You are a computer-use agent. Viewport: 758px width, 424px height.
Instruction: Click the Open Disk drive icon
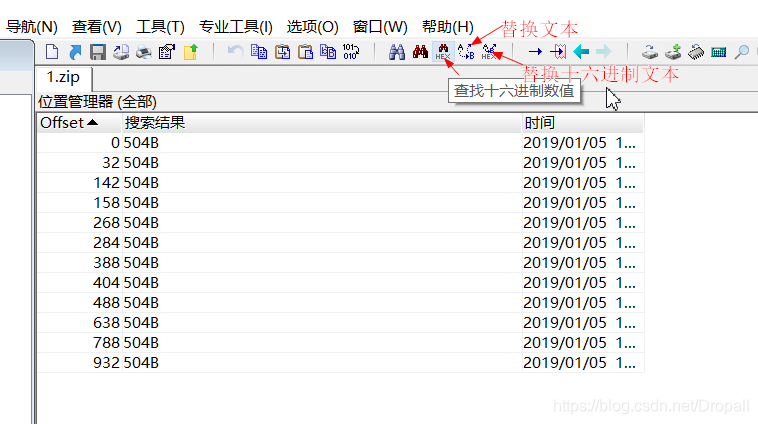pos(650,51)
